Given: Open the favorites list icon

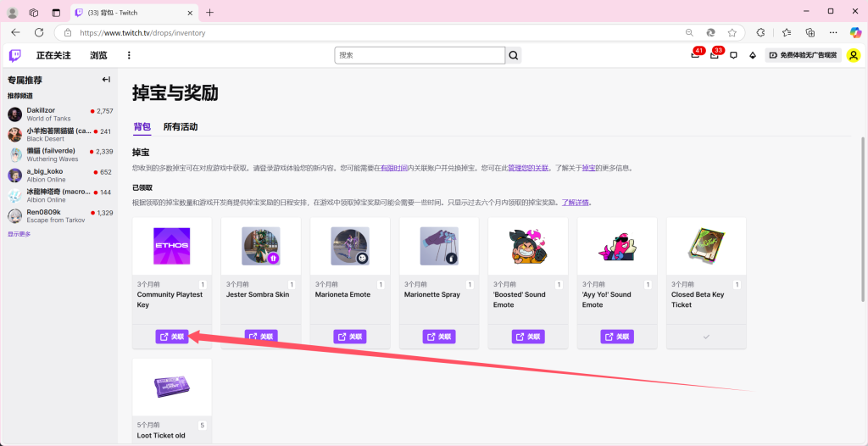Looking at the screenshot, I should coord(787,33).
